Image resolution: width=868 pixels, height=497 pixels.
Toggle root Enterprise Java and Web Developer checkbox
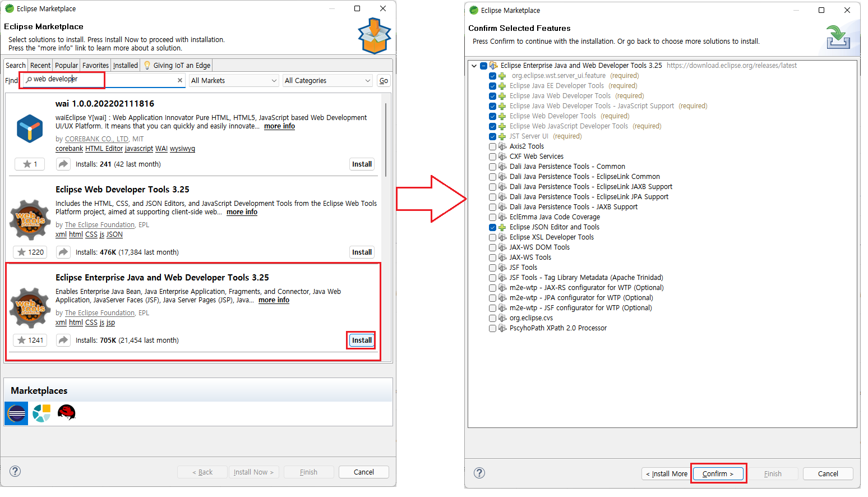483,66
